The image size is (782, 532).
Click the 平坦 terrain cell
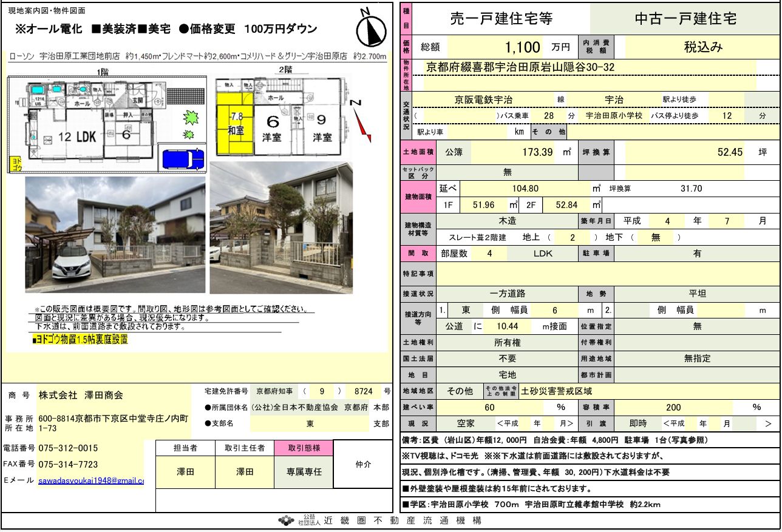tap(697, 294)
